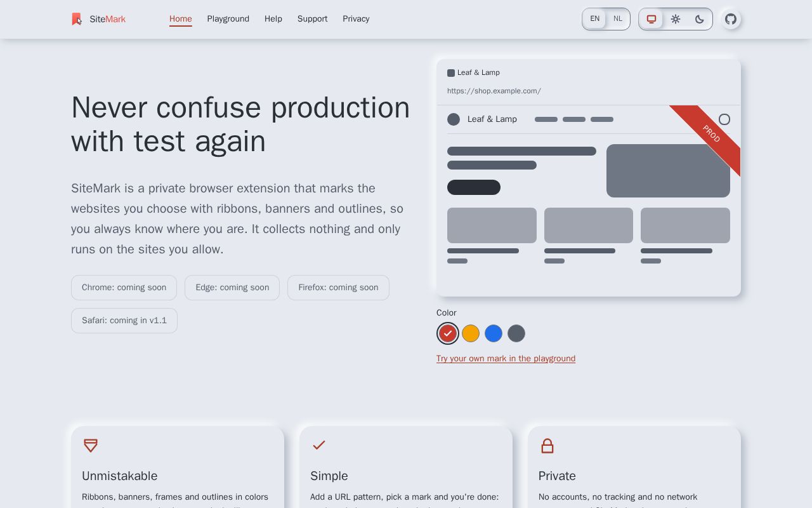This screenshot has width=812, height=508.
Task: Click the preview URL https://shop.example.com/
Action: (494, 91)
